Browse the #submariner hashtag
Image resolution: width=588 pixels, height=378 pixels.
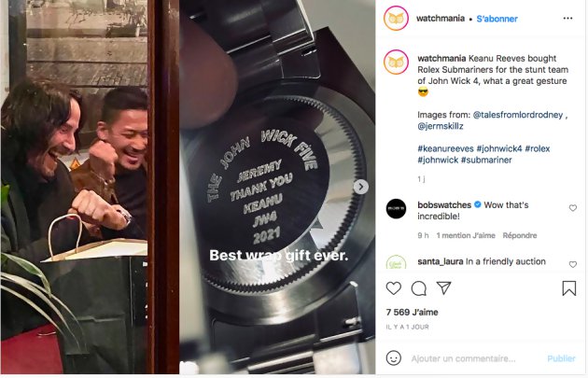486,160
